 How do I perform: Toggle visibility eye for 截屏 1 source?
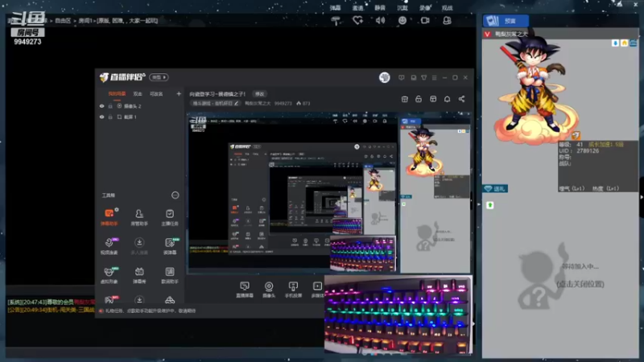[x=102, y=117]
